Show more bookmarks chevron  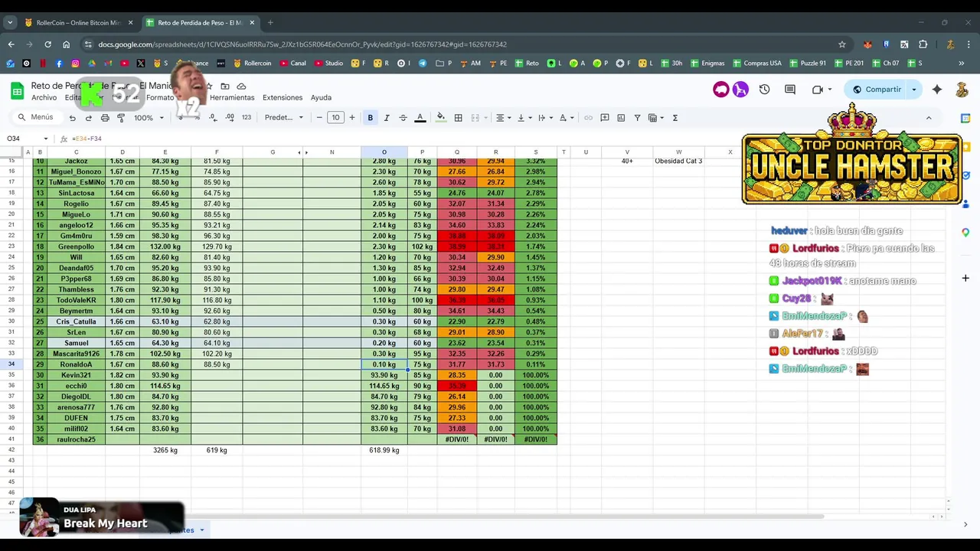961,64
